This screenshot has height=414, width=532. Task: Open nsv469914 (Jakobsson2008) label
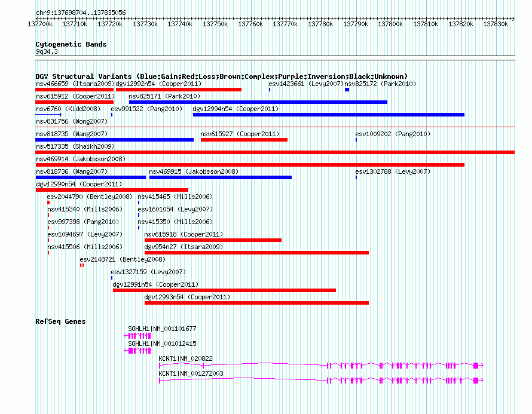point(81,159)
